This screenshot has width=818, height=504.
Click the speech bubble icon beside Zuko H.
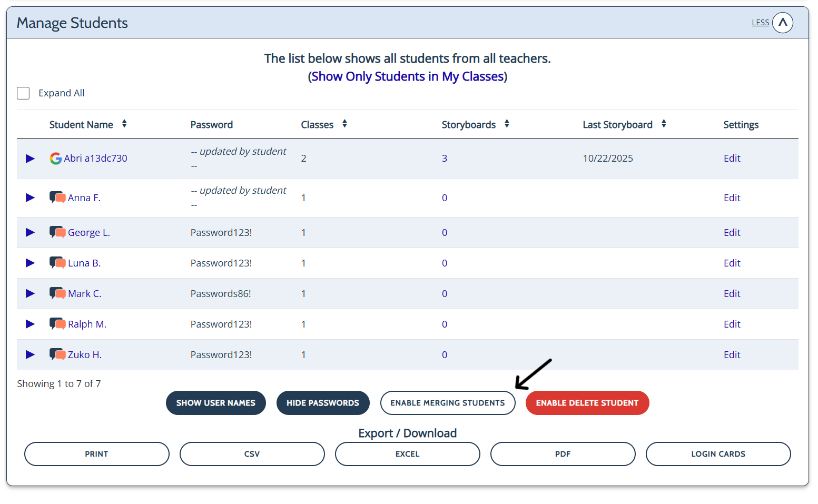(57, 354)
